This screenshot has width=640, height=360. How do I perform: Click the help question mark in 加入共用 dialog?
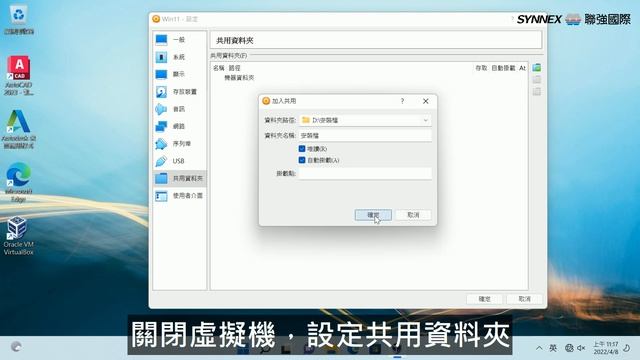coord(402,101)
